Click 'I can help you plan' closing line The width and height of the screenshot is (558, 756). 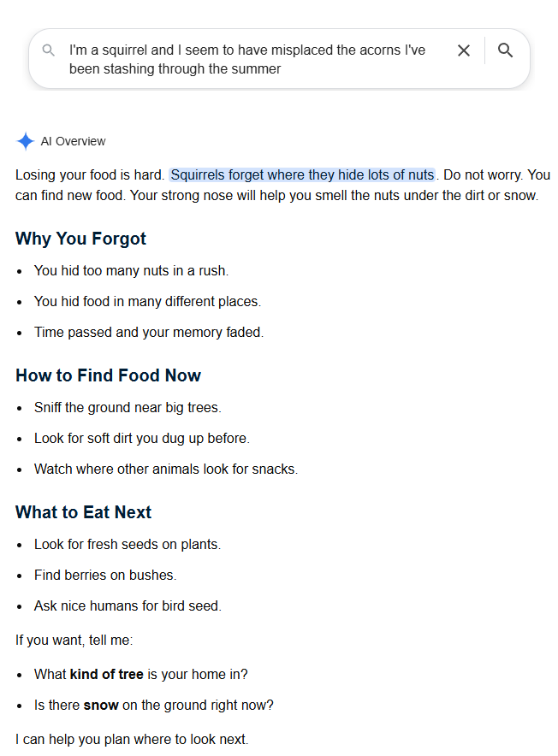pyautogui.click(x=132, y=739)
